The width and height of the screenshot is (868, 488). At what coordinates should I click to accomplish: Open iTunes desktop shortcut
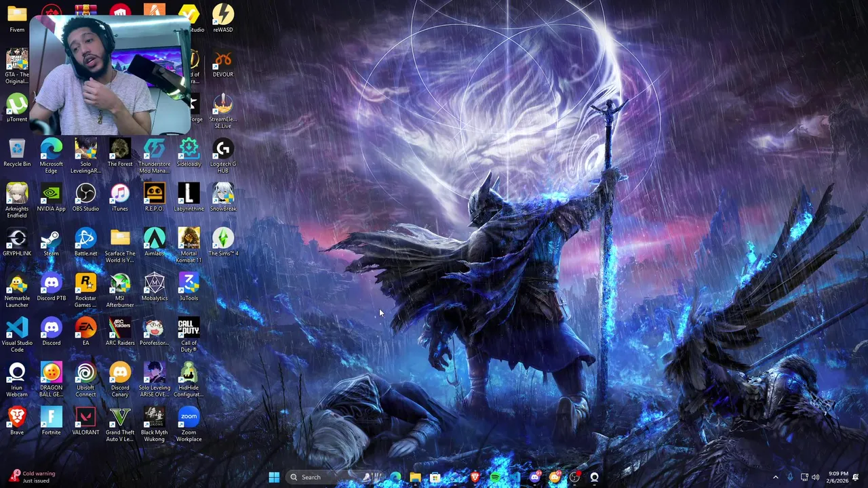120,197
